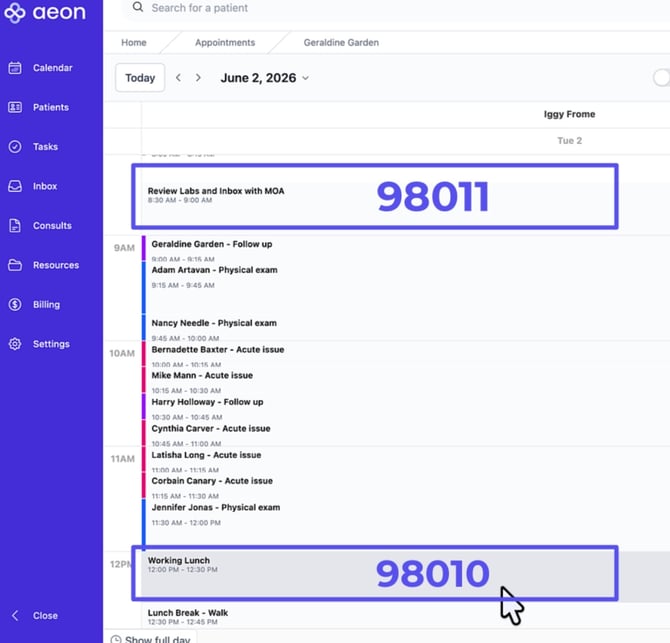This screenshot has height=643, width=670.
Task: Open the Inbox tray icon
Action: pos(15,186)
